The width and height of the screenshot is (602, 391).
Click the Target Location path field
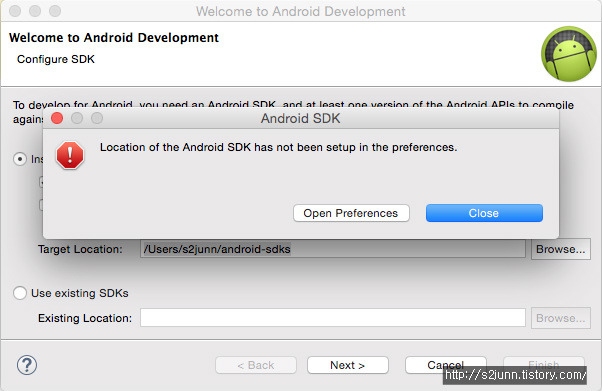(x=332, y=249)
